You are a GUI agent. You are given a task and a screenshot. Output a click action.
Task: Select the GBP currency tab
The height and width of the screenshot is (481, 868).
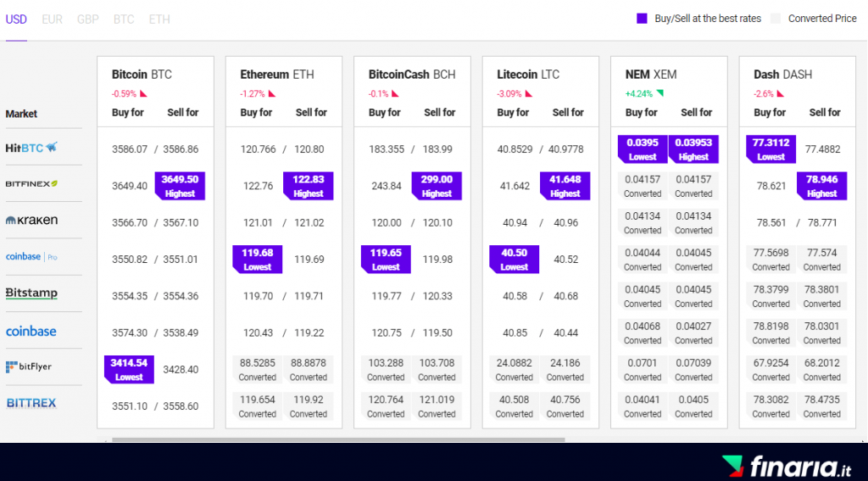coord(88,20)
